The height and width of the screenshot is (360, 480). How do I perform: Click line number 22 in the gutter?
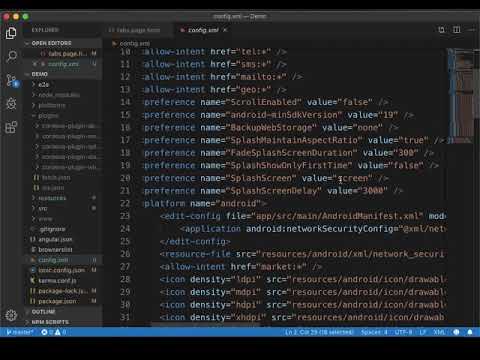(125, 203)
